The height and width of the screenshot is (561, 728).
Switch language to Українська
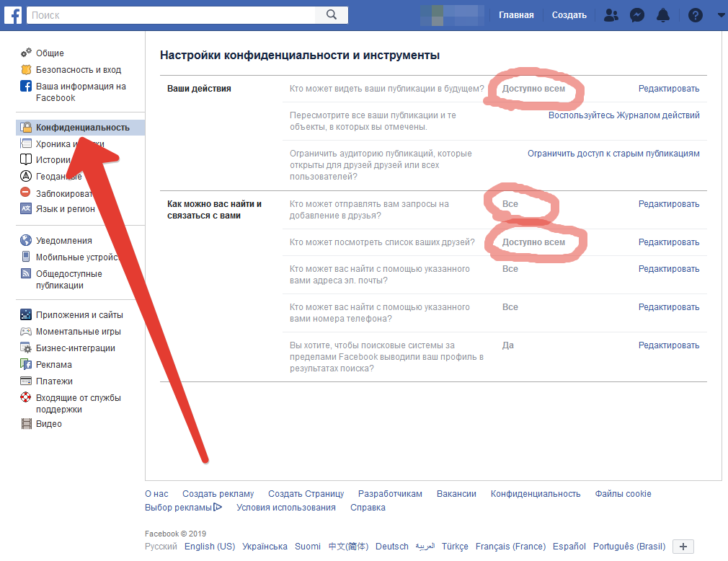click(x=265, y=547)
